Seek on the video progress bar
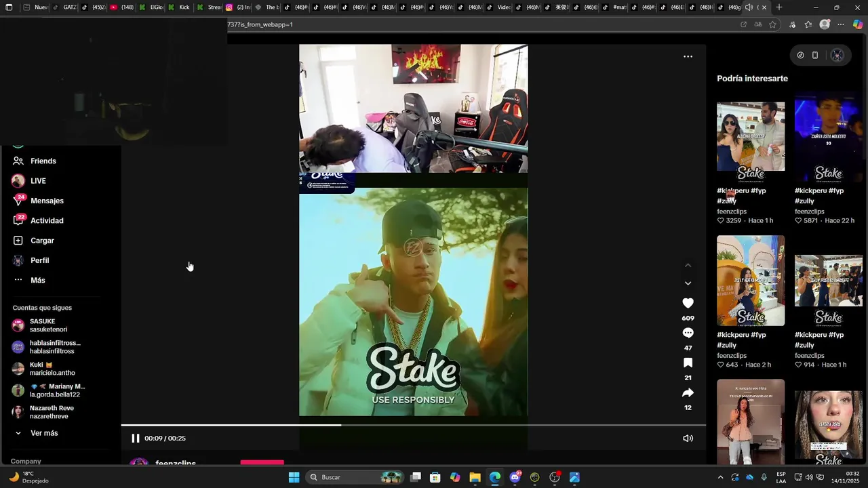Viewport: 868px width, 488px height. (x=413, y=426)
